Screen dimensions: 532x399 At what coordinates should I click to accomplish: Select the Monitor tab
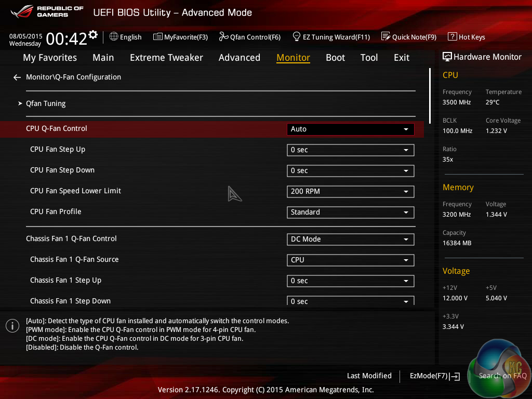[293, 58]
